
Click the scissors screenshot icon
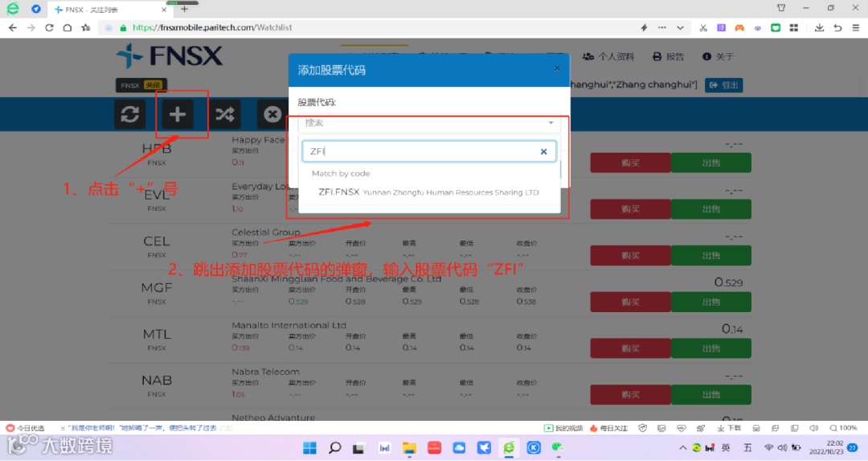click(x=703, y=27)
